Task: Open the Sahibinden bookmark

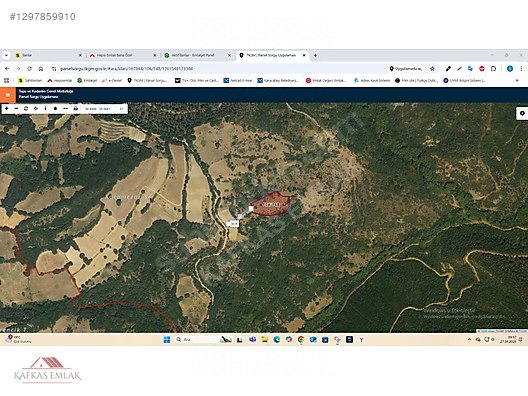Action: pyautogui.click(x=30, y=80)
